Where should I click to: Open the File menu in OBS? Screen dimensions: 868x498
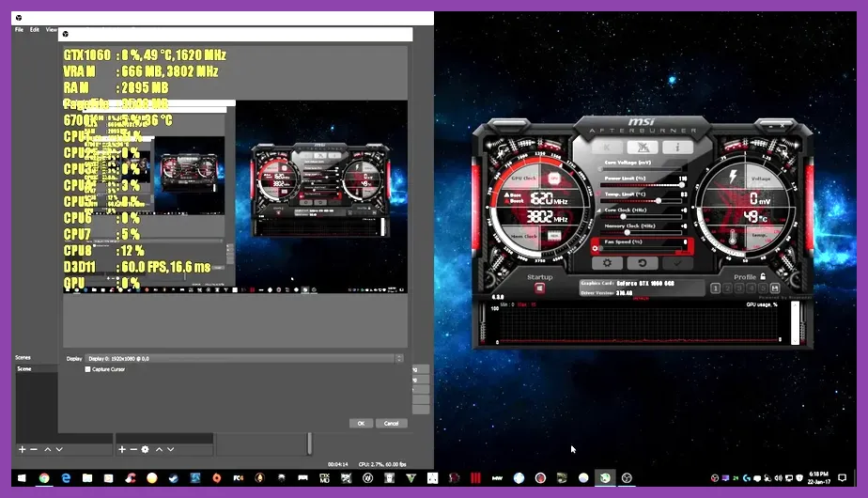(19, 29)
